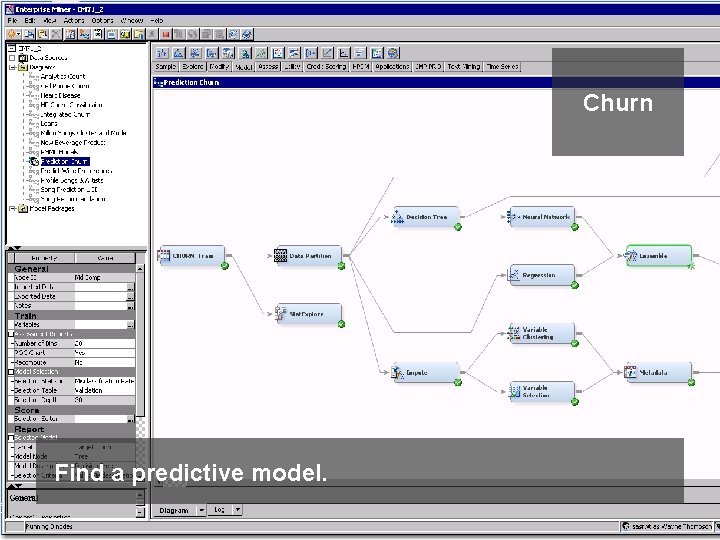
Task: Collapse the Diagrams folder in tree
Action: pyautogui.click(x=12, y=67)
